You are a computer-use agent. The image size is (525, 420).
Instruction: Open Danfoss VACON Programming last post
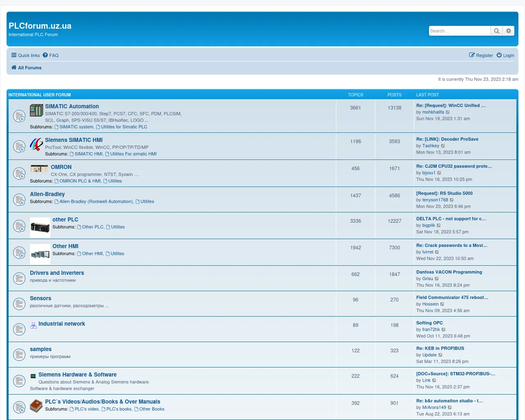[449, 272]
